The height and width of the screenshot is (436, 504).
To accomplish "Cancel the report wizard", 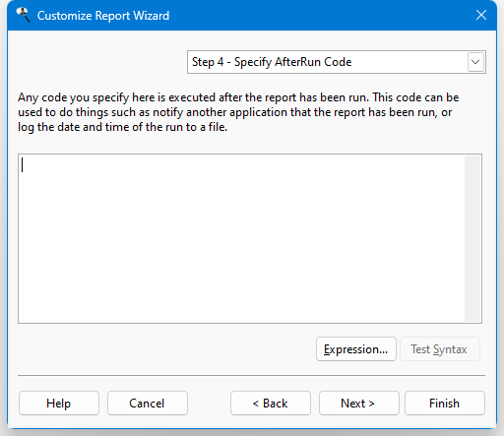I will (148, 403).
